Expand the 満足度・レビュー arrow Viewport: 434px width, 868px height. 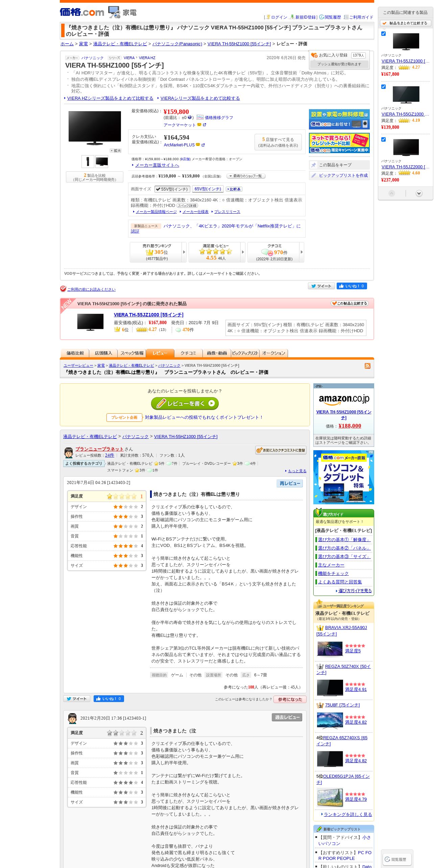[x=243, y=252]
